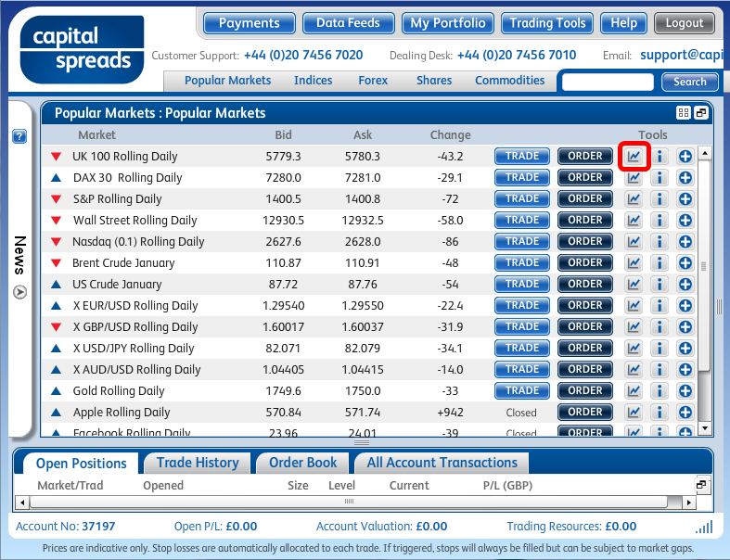Viewport: 730px width, 560px height.
Task: Click the Help button in header
Action: 623,23
